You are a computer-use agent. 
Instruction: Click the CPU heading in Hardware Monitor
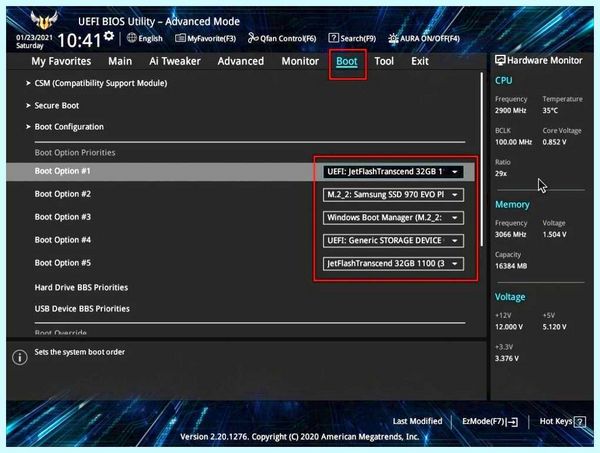point(504,80)
